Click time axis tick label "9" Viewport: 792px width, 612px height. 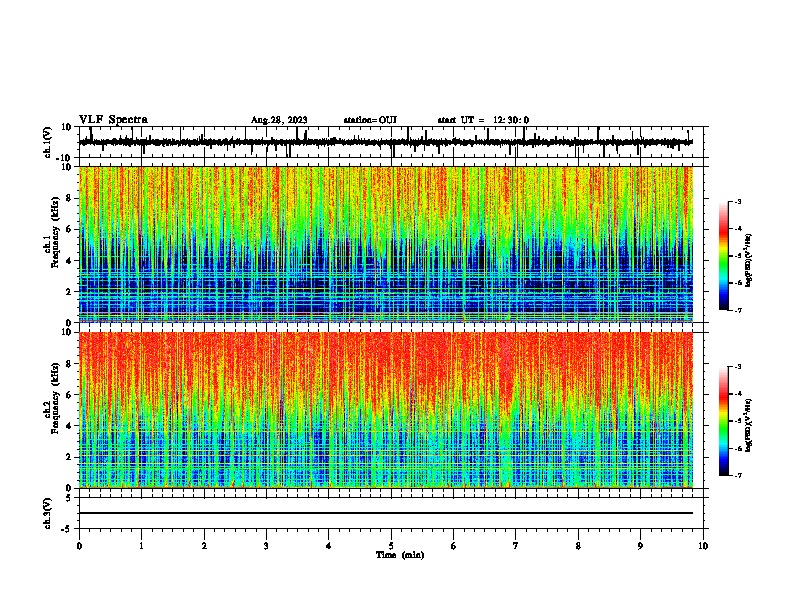pyautogui.click(x=640, y=546)
